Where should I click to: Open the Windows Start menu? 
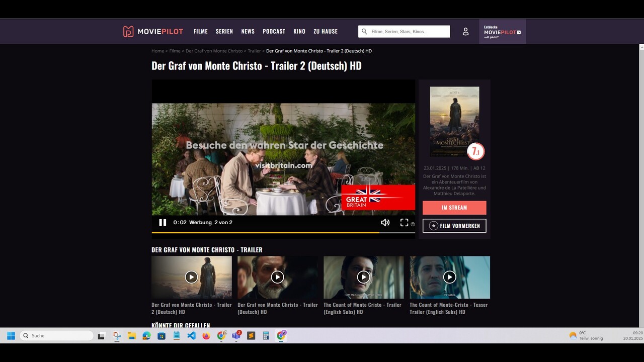11,335
